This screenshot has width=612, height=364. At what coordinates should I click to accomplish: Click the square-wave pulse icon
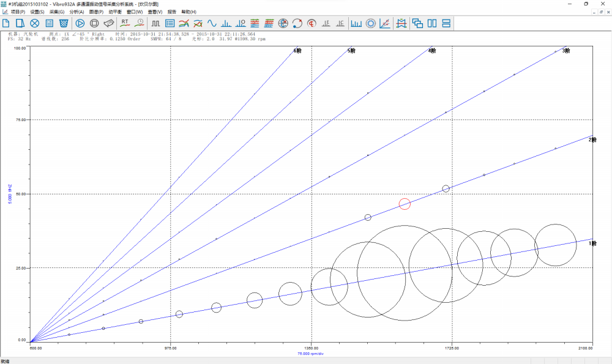click(x=155, y=23)
